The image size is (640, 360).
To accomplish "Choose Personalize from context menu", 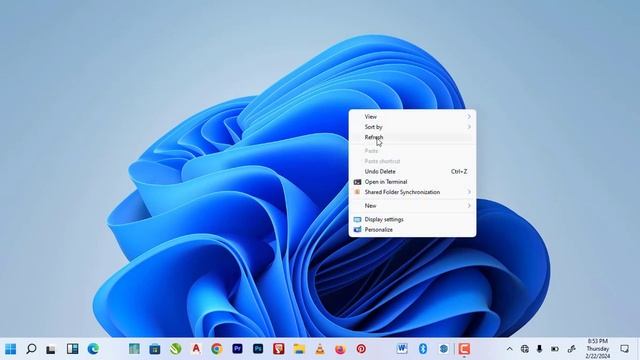I will click(412, 229).
